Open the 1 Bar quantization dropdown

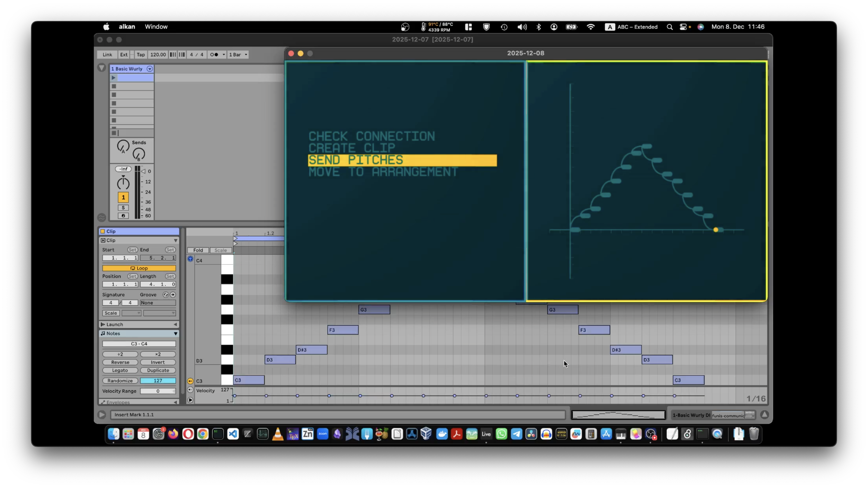point(238,55)
